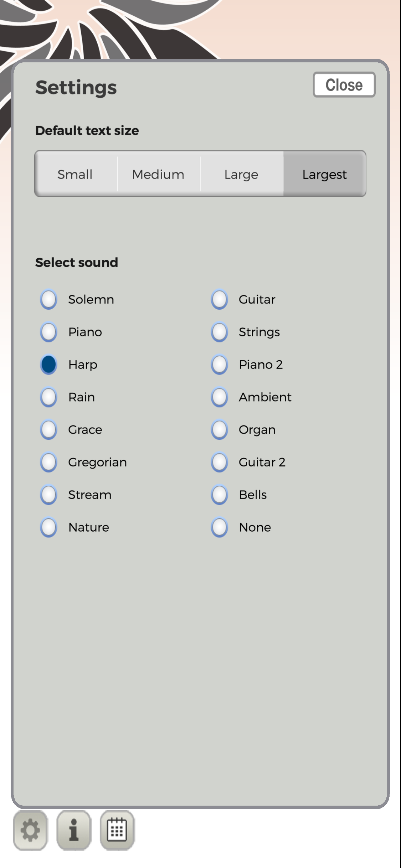The image size is (401, 868).
Task: Choose the Large text size
Action: click(x=242, y=174)
